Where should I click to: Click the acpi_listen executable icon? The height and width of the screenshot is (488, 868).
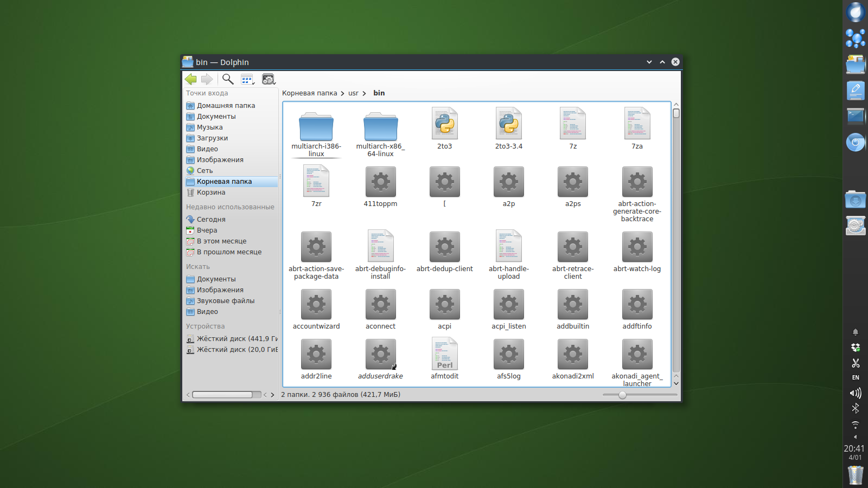[x=508, y=304]
